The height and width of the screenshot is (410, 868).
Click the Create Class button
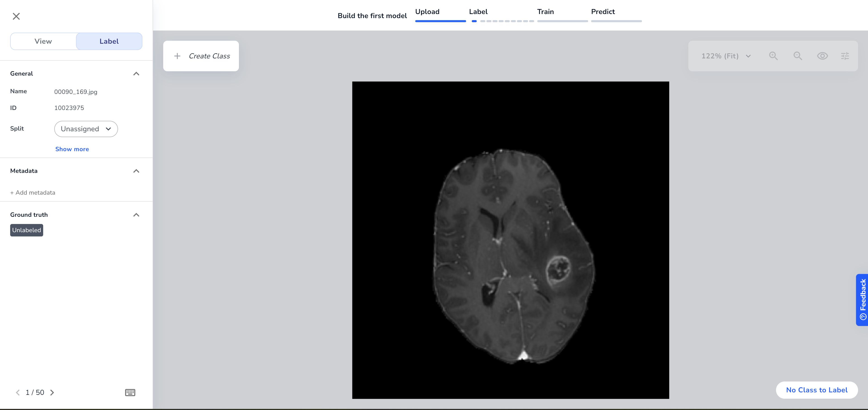(201, 56)
